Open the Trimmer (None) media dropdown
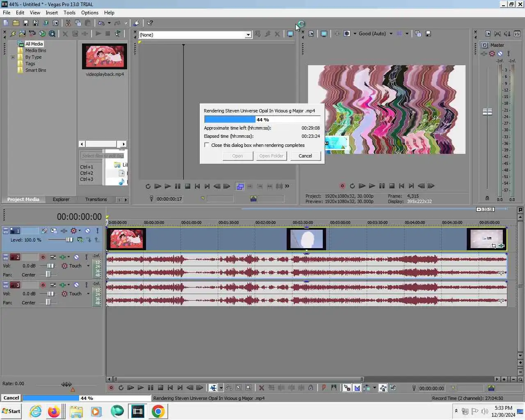This screenshot has width=525, height=420. 248,35
